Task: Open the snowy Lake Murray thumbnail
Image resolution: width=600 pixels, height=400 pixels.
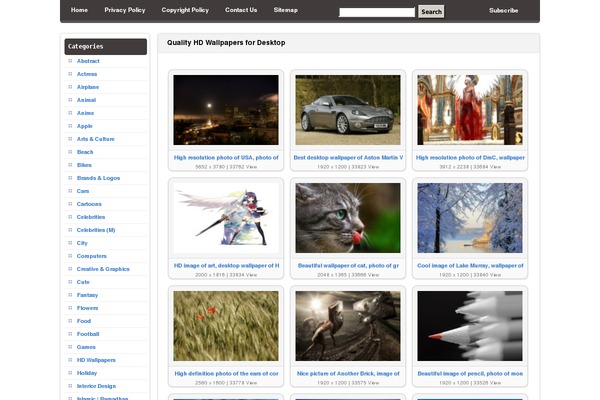Action: [470, 218]
